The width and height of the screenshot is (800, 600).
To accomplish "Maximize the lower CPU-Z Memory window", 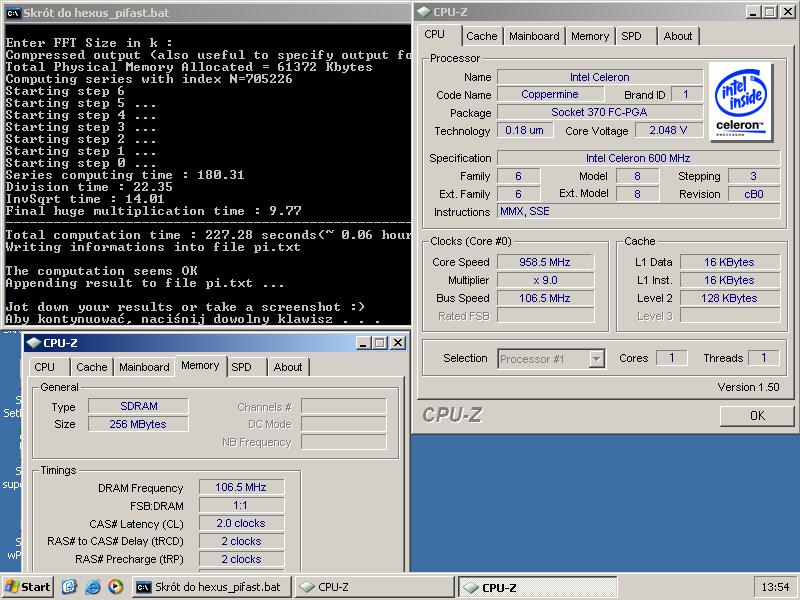I will pos(380,343).
